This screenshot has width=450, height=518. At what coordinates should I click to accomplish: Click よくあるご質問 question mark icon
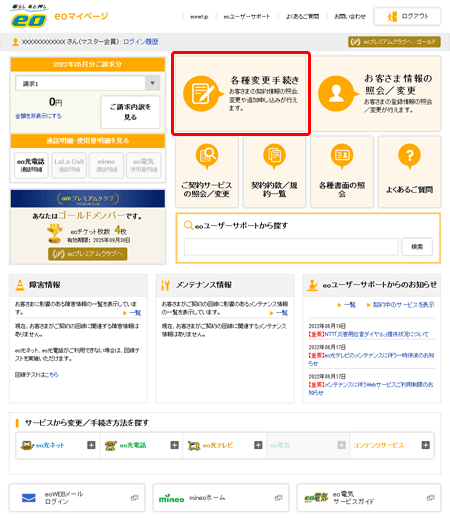[409, 156]
